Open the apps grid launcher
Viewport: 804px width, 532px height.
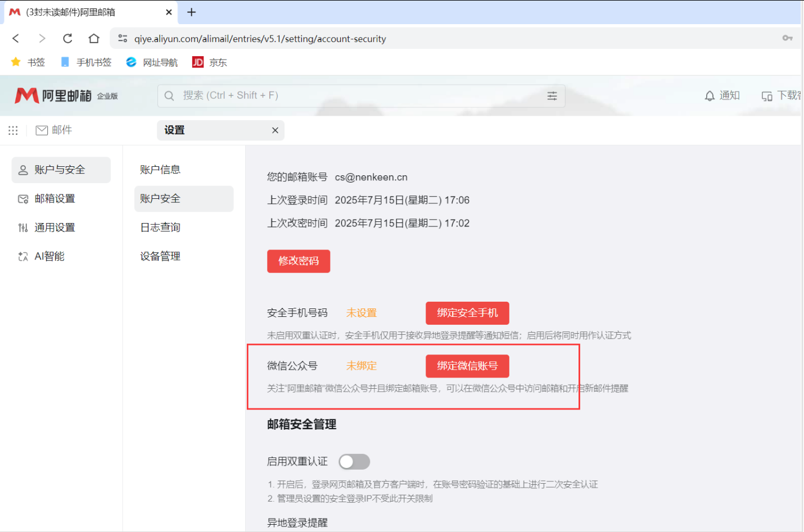(13, 130)
